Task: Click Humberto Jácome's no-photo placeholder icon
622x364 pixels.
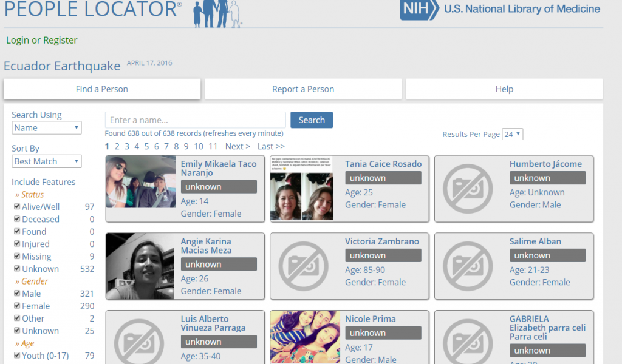Action: point(468,189)
